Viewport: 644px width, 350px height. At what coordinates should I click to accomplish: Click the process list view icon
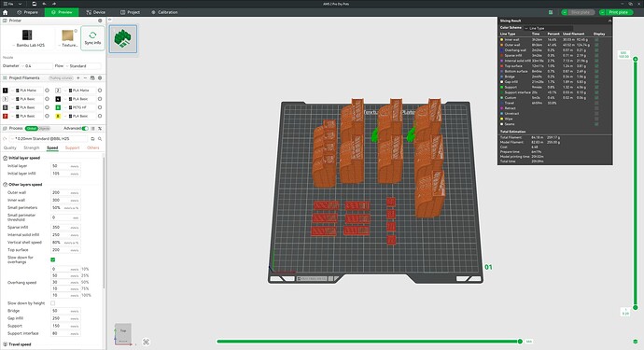[x=92, y=129]
